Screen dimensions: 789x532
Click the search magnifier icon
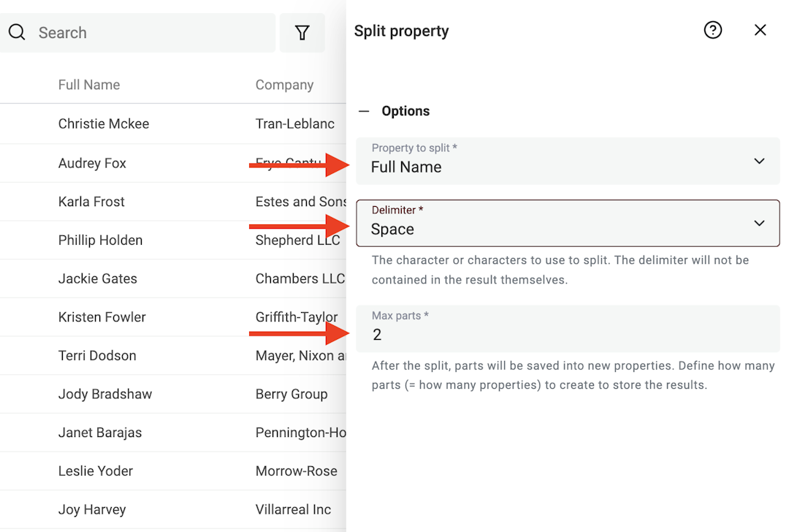tap(17, 32)
